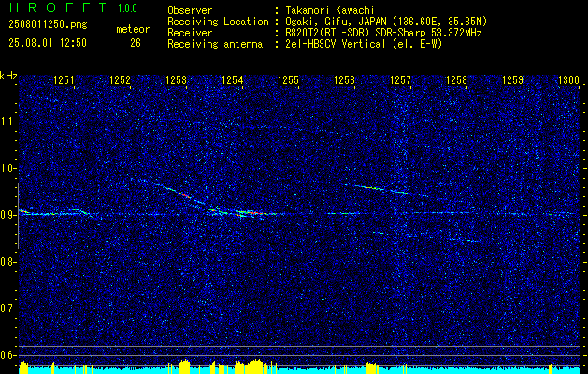Click the 1.0 kHz axis label
Image resolution: width=588 pixels, height=374 pixels.
[7, 169]
